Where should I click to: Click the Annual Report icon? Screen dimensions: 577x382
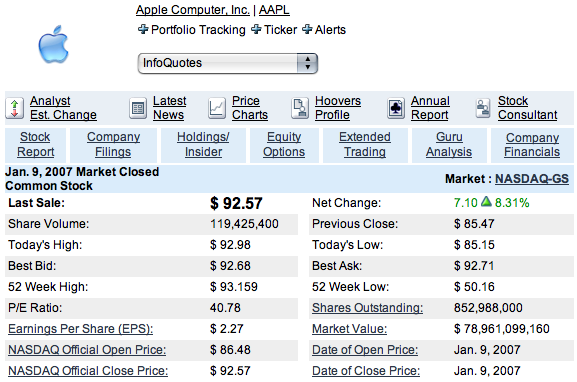[x=396, y=109]
